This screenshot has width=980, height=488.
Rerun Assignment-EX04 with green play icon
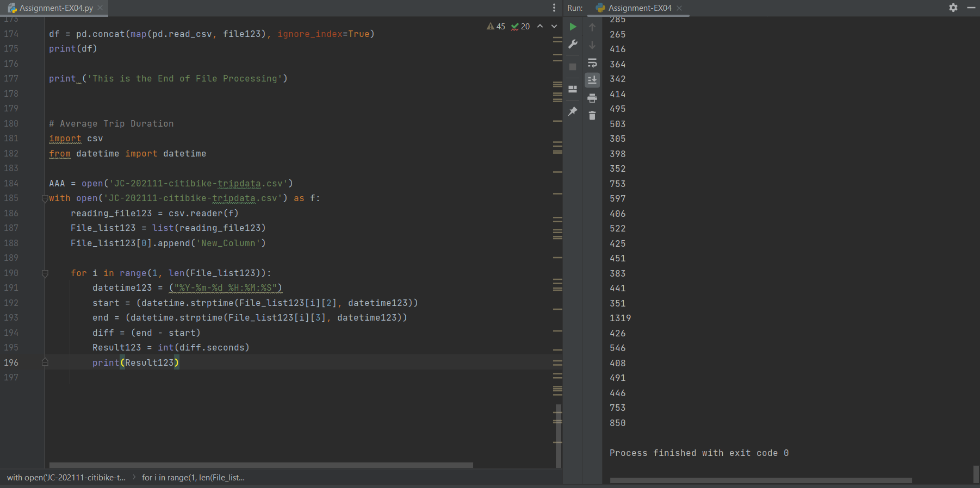coord(573,27)
